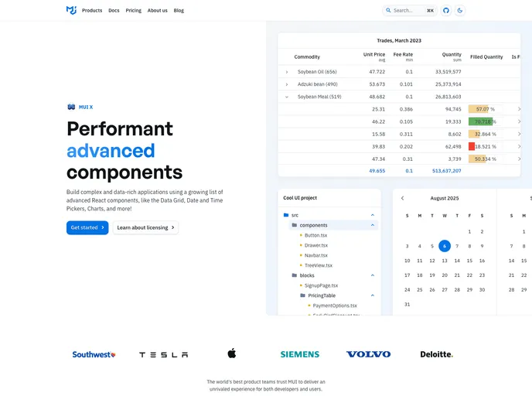Click the PricingTable folder icon
The width and height of the screenshot is (532, 396).
tap(302, 295)
